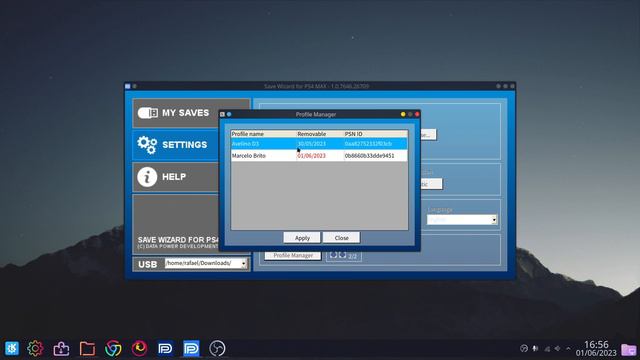This screenshot has height=360, width=640.
Task: Sort by PSN ID column header
Action: [x=376, y=134]
